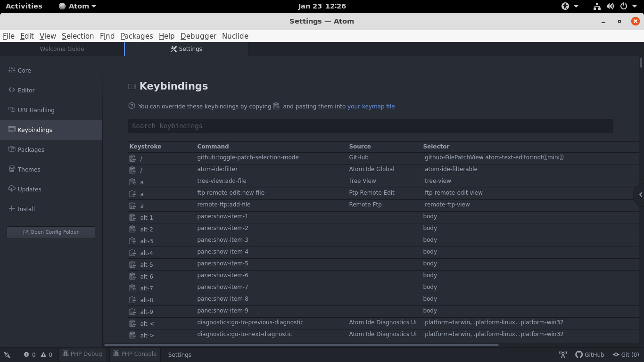Open the Install section
Screen dimensions: 644x362
[x=51, y=209]
